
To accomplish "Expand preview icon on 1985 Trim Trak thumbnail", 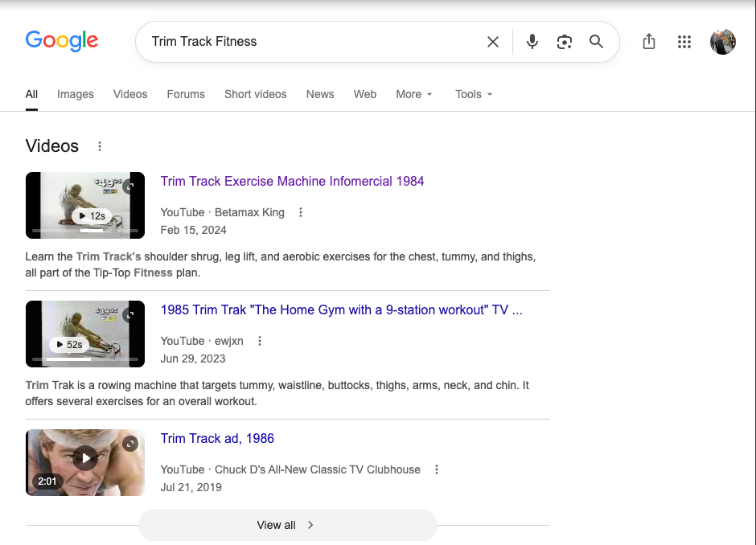I will click(129, 315).
